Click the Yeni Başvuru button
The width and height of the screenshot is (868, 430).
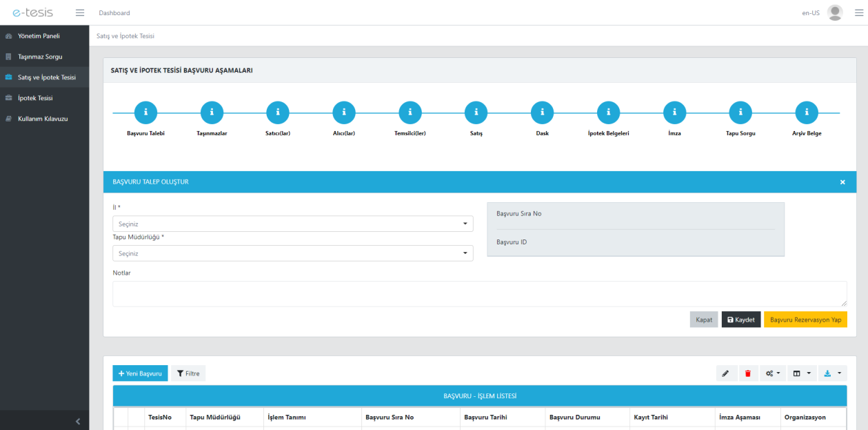click(x=140, y=373)
